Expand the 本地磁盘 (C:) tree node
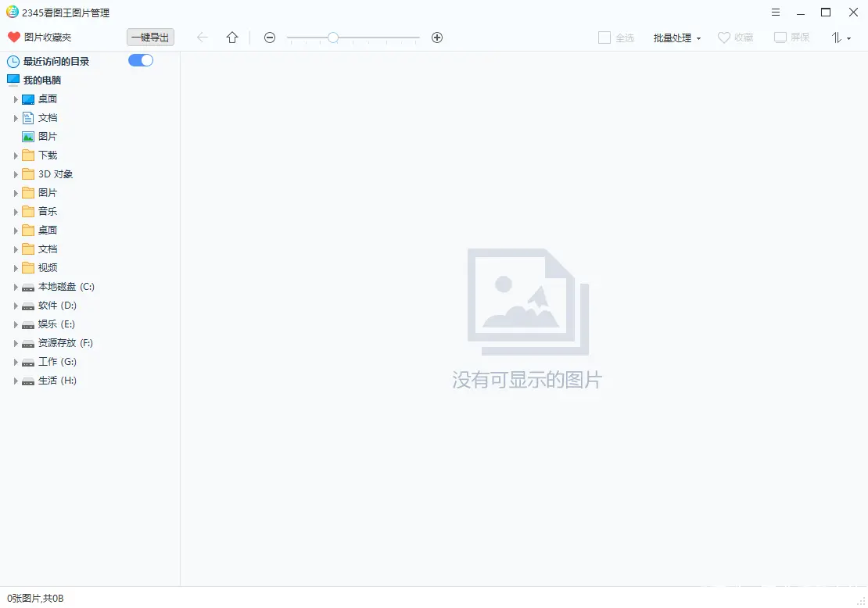Image resolution: width=868 pixels, height=608 pixels. (x=16, y=286)
